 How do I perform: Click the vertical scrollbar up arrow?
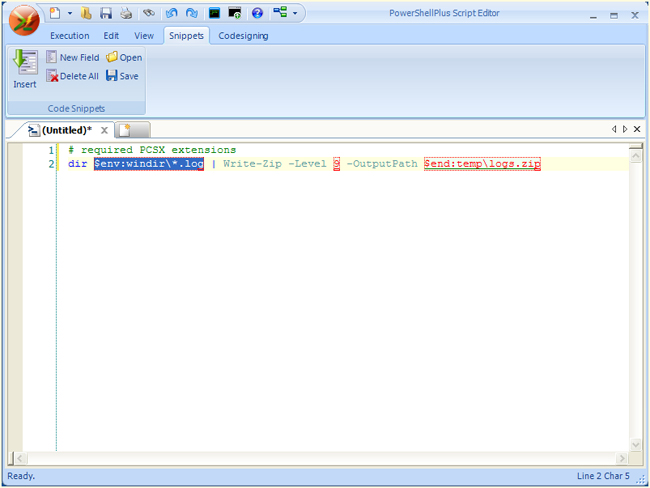(x=635, y=156)
